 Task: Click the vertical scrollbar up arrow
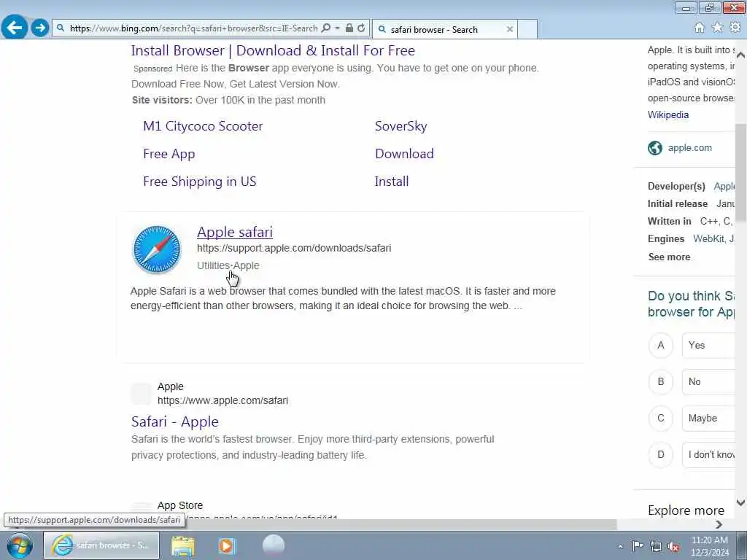tap(741, 55)
